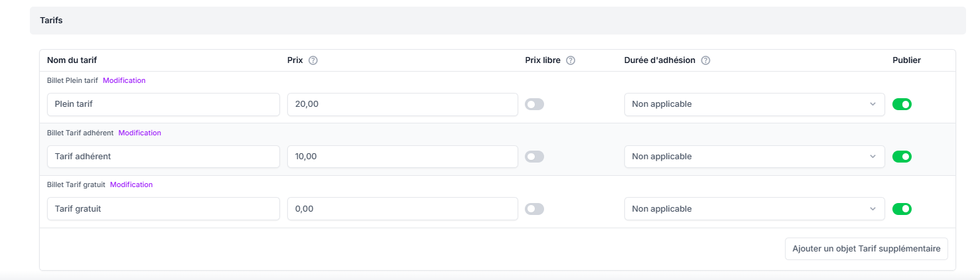Screen dimensions: 980x280
Task: Click the help icon next to Prix libre
Action: tap(570, 60)
